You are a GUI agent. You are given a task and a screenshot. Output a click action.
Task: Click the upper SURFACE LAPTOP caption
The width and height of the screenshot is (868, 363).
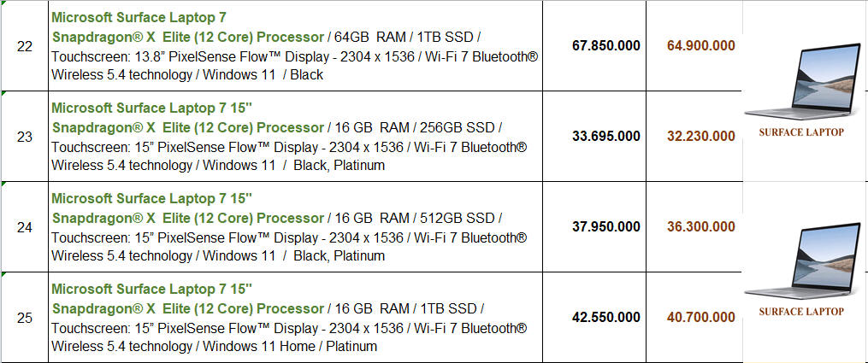click(x=801, y=132)
